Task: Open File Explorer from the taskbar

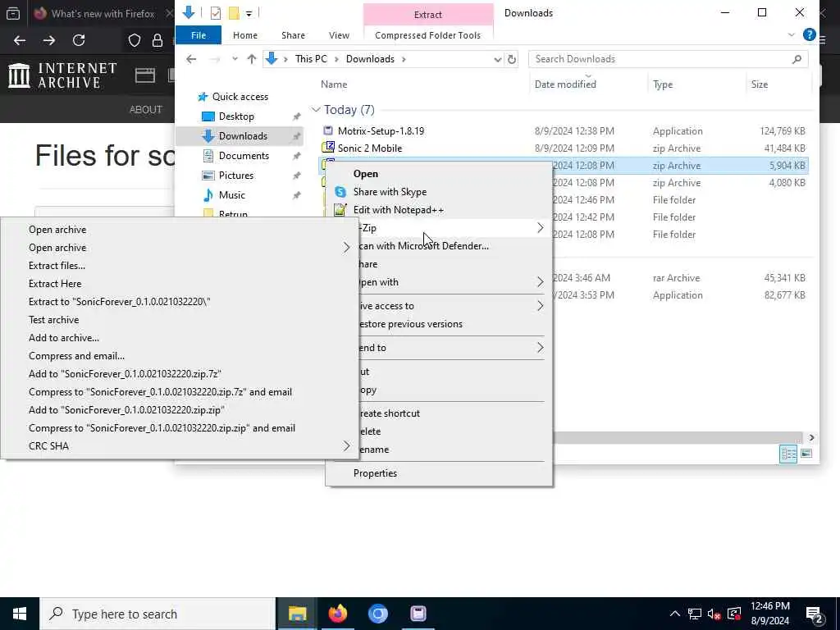Action: (x=297, y=614)
